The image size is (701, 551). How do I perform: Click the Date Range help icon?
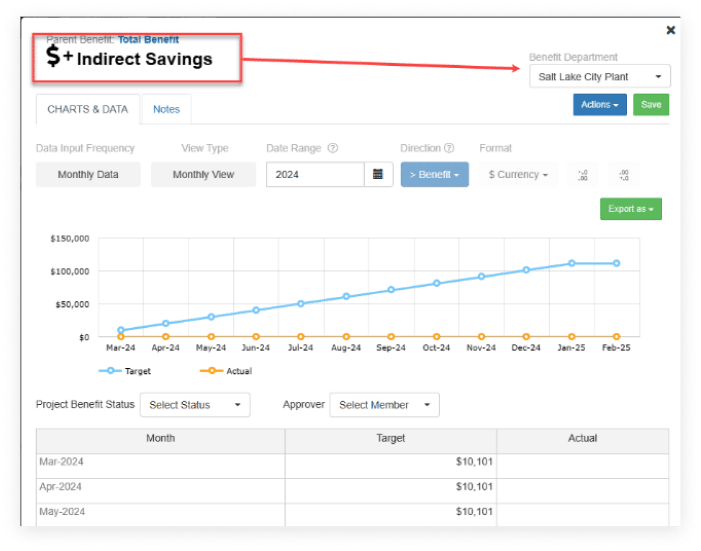click(x=333, y=148)
